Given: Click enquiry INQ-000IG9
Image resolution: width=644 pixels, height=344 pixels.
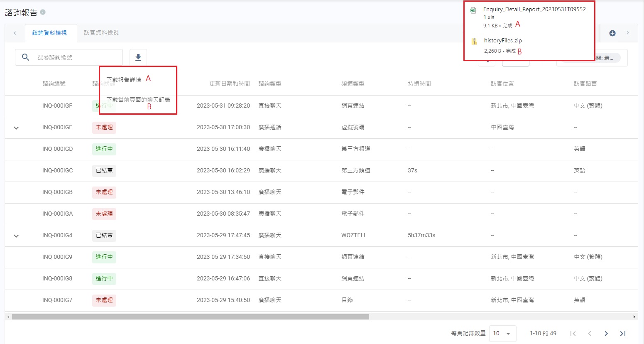Looking at the screenshot, I should 57,257.
